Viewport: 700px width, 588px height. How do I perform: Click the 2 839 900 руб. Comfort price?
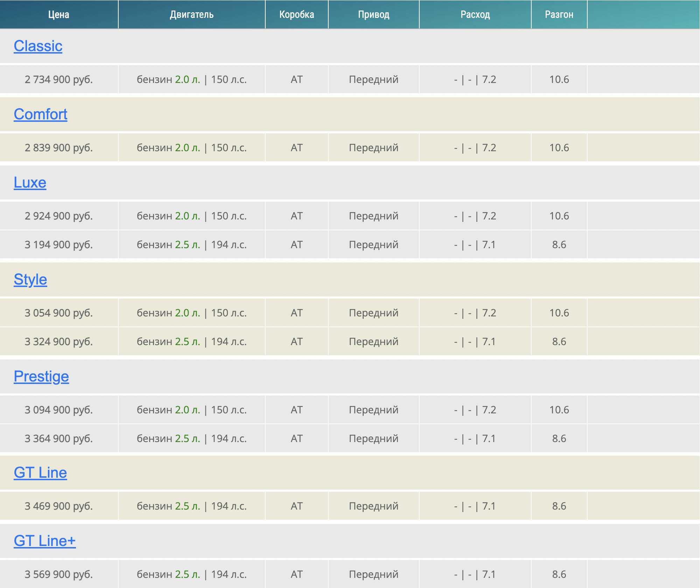click(58, 148)
